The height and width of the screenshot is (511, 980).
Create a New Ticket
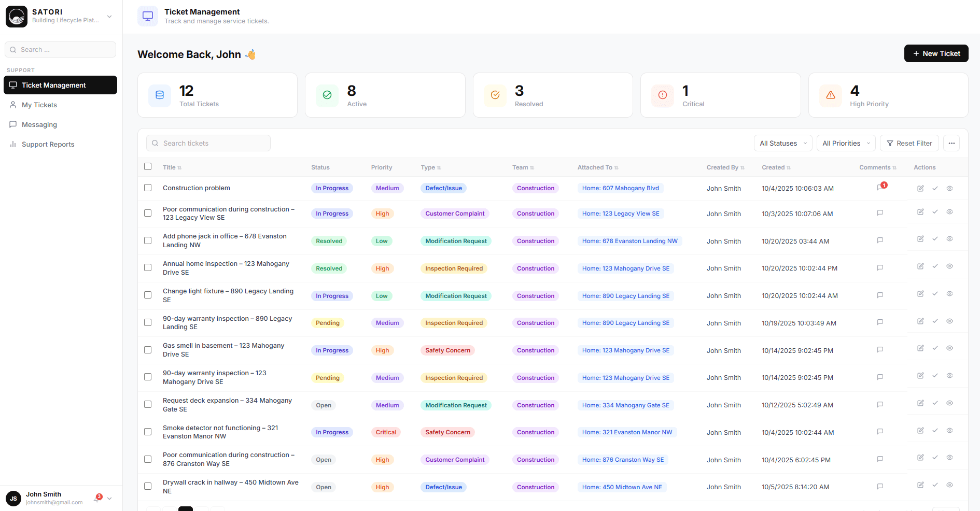point(936,53)
